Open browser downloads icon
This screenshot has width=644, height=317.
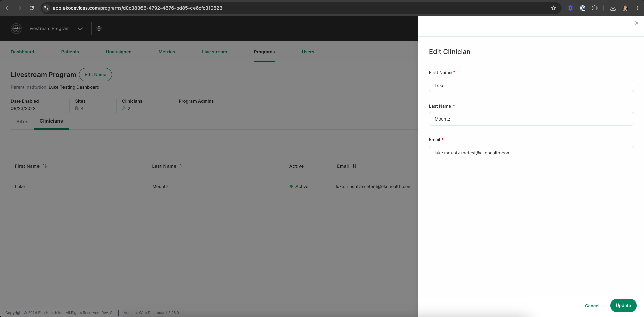pyautogui.click(x=613, y=8)
